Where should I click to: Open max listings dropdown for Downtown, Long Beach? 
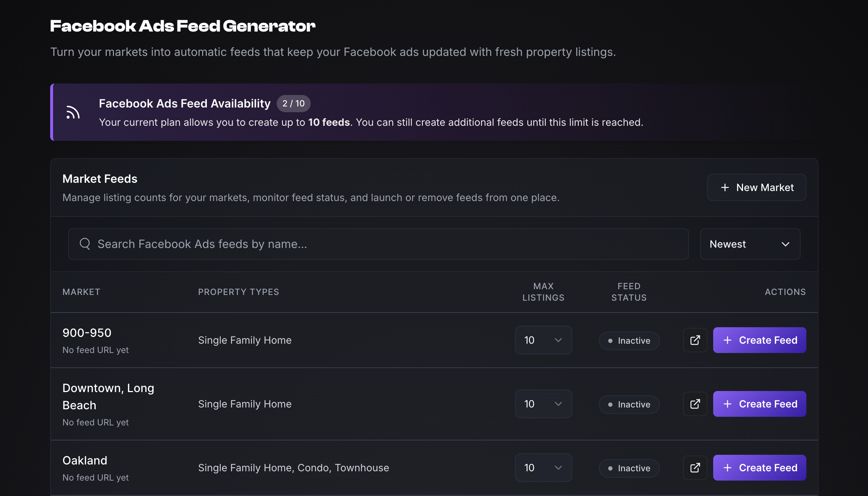tap(543, 404)
